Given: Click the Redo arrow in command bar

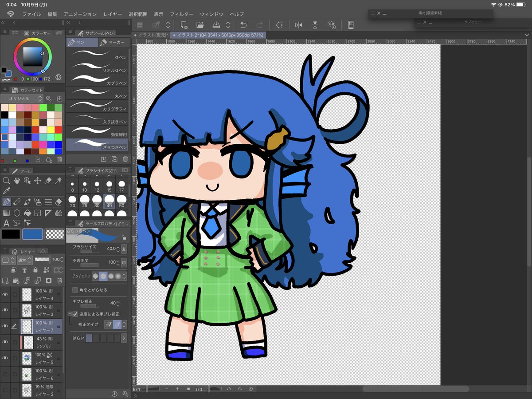Looking at the screenshot, I should click(x=260, y=25).
